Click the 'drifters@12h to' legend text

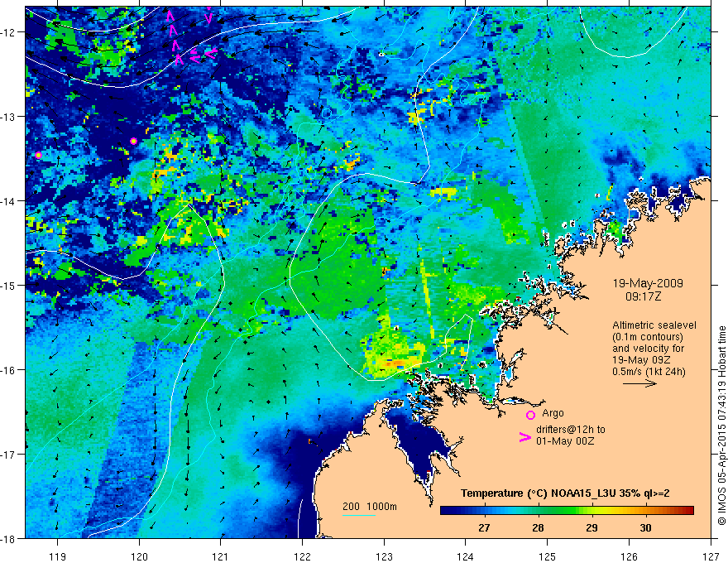[x=571, y=430]
